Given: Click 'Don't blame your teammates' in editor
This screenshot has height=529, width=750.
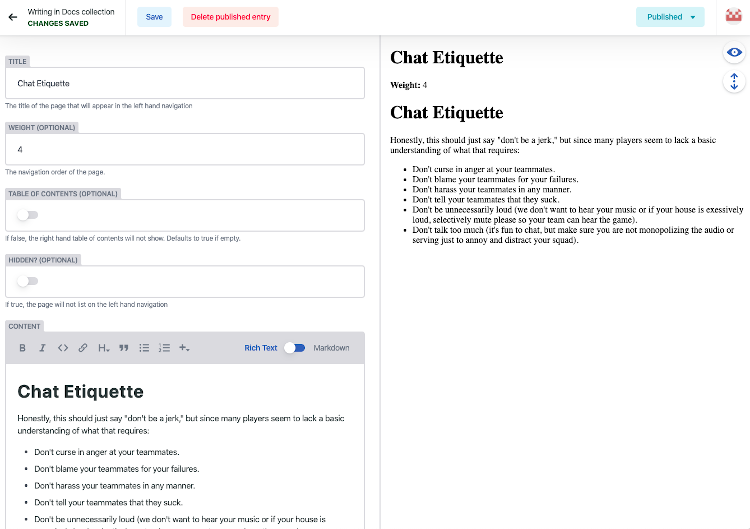Looking at the screenshot, I should pyautogui.click(x=117, y=469).
